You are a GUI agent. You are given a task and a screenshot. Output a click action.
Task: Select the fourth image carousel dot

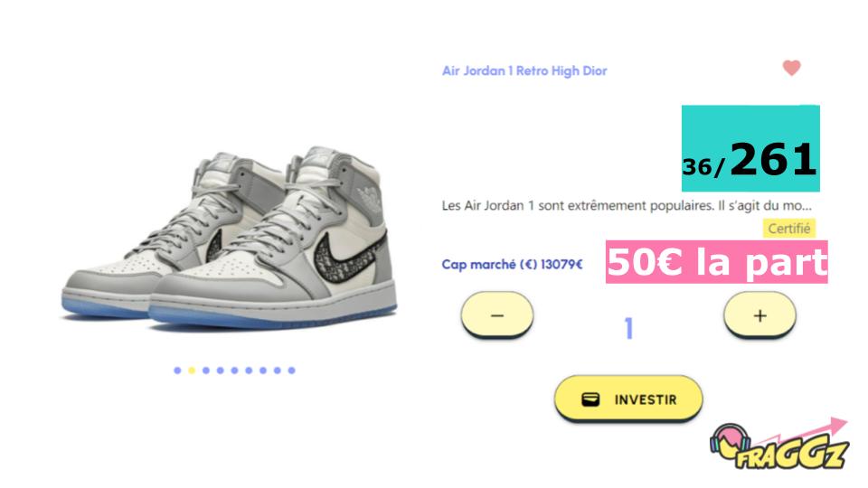point(221,371)
